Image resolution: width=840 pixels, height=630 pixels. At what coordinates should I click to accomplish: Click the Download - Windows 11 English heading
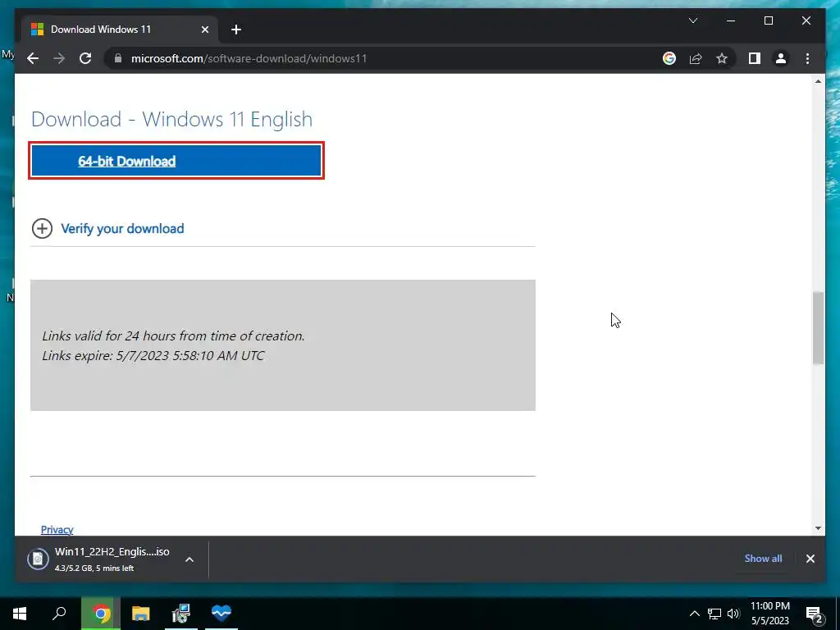pyautogui.click(x=171, y=119)
